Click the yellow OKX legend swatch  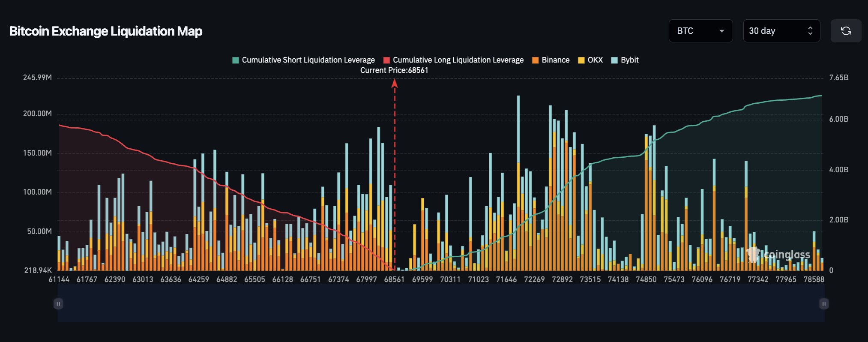(x=581, y=60)
